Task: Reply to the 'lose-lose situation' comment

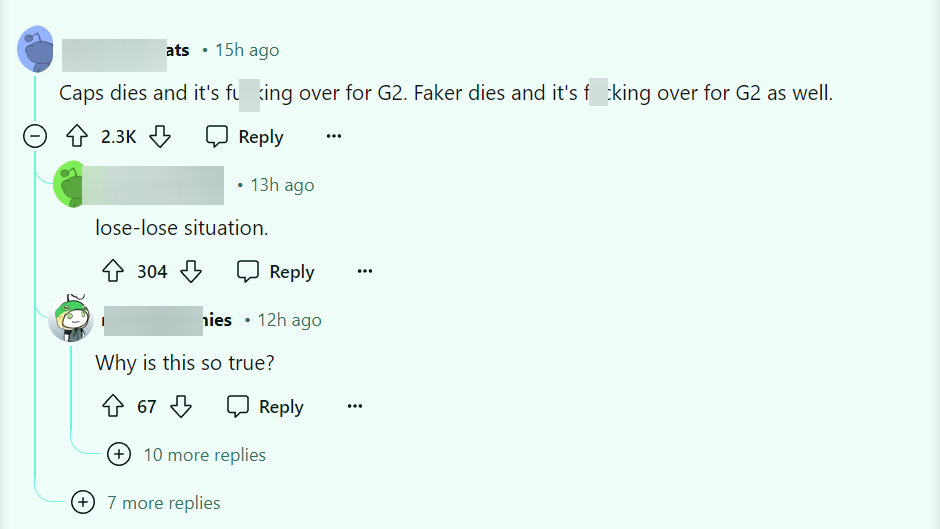Action: click(276, 272)
